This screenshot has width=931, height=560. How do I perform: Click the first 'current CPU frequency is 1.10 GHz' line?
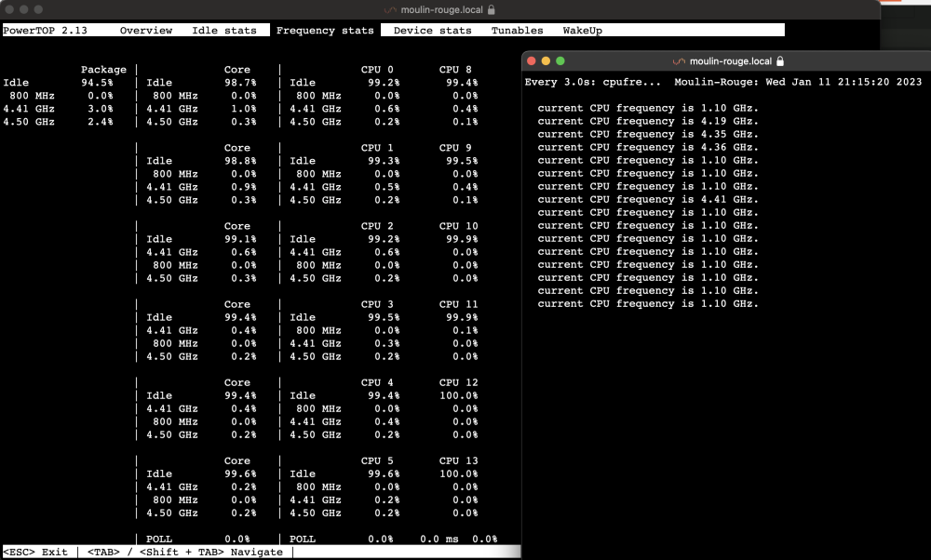(x=648, y=108)
